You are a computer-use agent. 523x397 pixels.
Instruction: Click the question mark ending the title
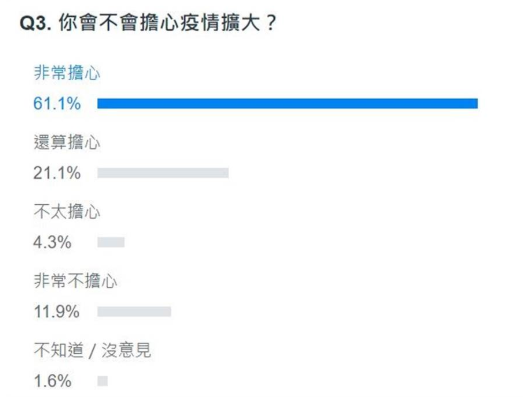click(x=272, y=23)
